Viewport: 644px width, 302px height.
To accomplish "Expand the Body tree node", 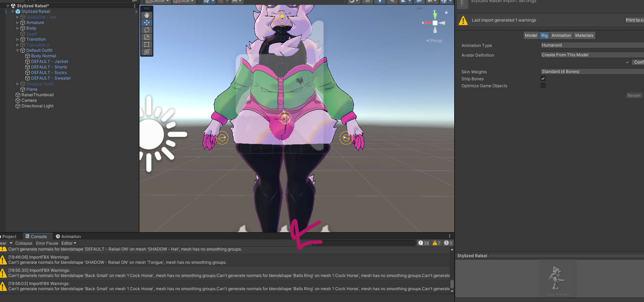I will pos(18,28).
